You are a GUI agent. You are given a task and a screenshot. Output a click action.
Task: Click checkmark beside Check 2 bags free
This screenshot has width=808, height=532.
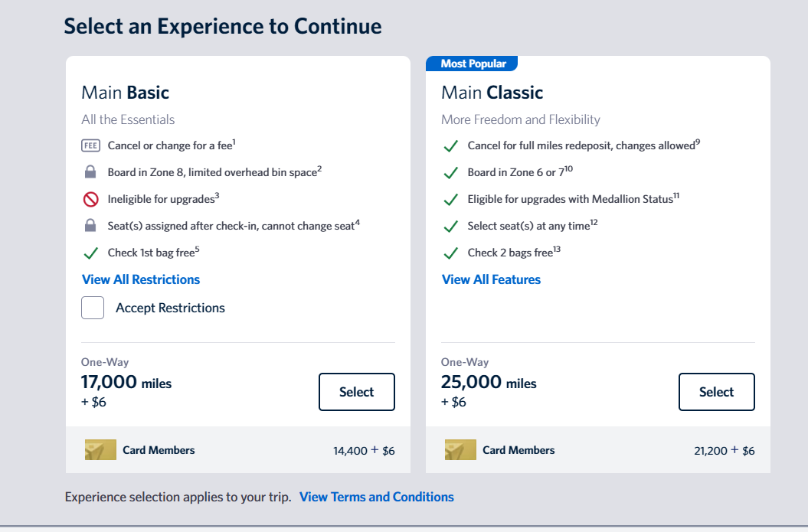(451, 253)
